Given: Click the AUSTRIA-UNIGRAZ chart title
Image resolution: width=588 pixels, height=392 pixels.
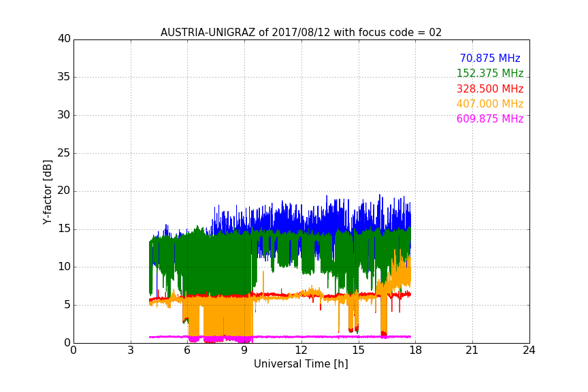Looking at the screenshot, I should point(301,32).
